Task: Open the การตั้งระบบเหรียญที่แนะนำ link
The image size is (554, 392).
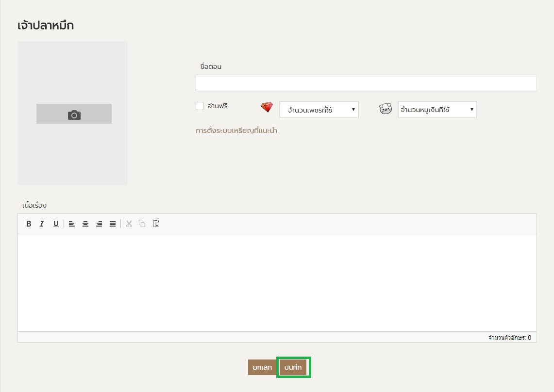Action: pos(236,131)
